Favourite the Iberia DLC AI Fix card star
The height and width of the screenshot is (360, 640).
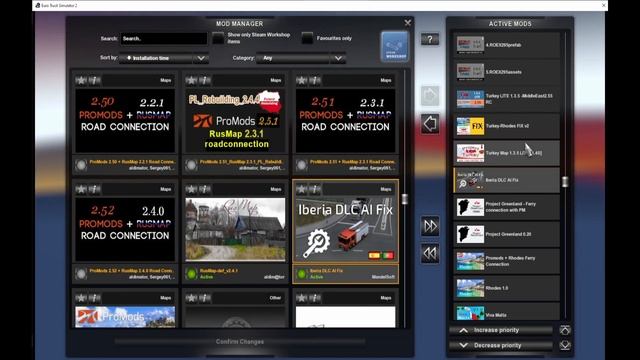(x=302, y=189)
